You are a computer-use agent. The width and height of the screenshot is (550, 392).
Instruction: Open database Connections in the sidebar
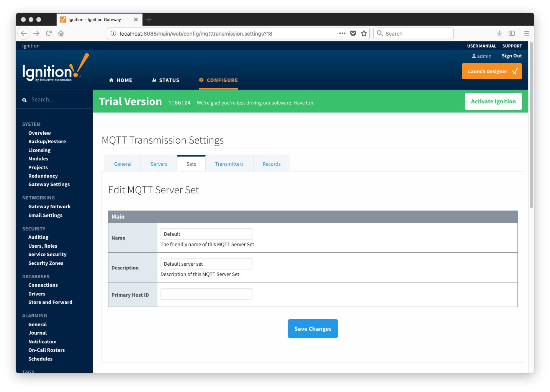43,285
